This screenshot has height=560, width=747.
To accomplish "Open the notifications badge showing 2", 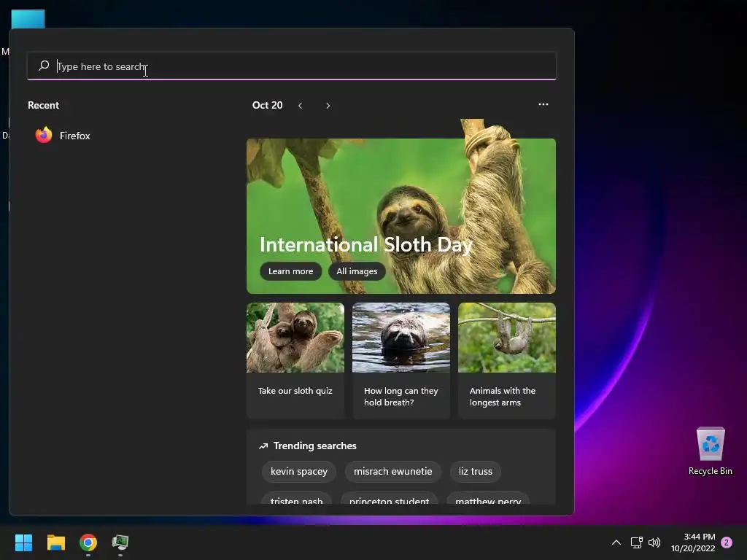I will (727, 542).
